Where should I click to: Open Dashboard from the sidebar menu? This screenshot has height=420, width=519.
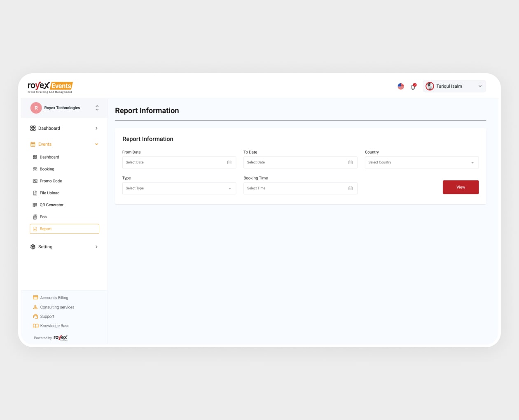pos(49,128)
